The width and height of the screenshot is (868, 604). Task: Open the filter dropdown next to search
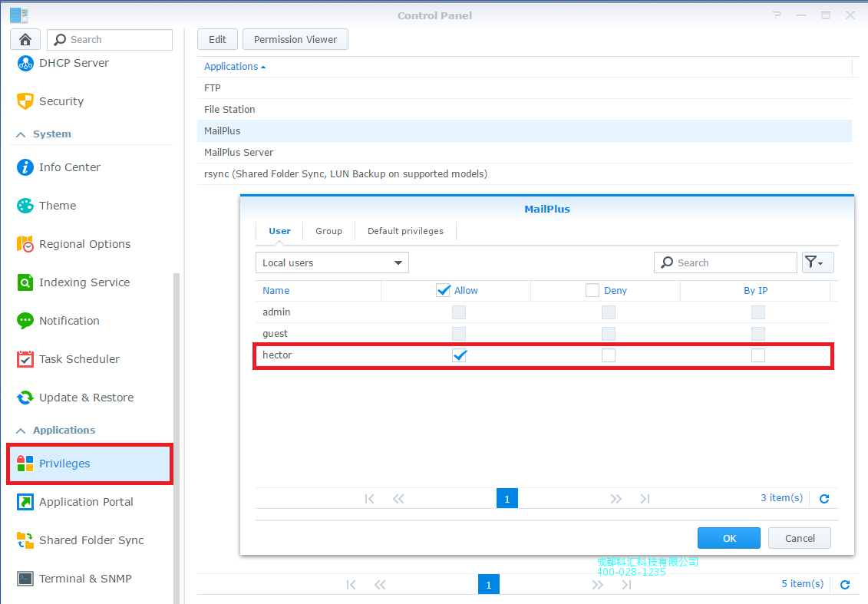click(817, 262)
